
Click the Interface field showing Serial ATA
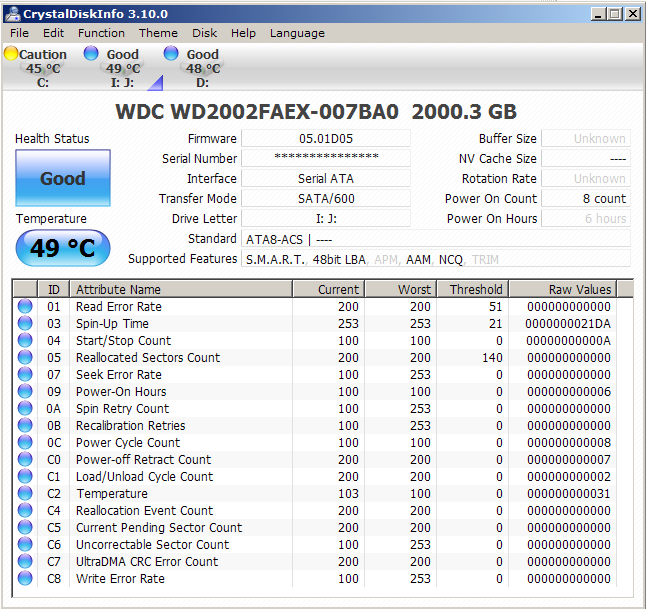pyautogui.click(x=325, y=178)
